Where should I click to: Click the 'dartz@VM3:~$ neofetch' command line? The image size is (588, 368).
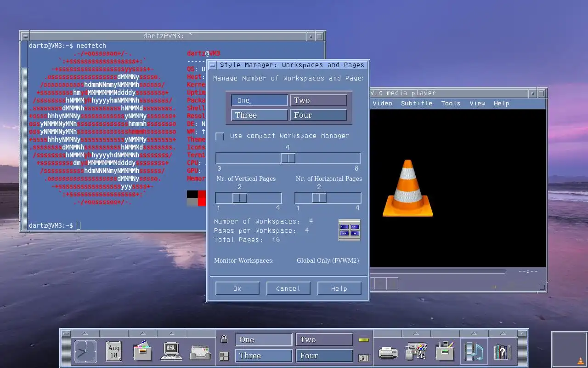tap(68, 46)
